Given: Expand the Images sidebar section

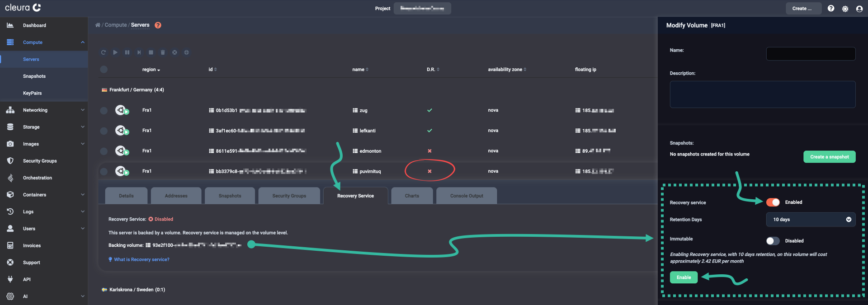Looking at the screenshot, I should pos(83,144).
